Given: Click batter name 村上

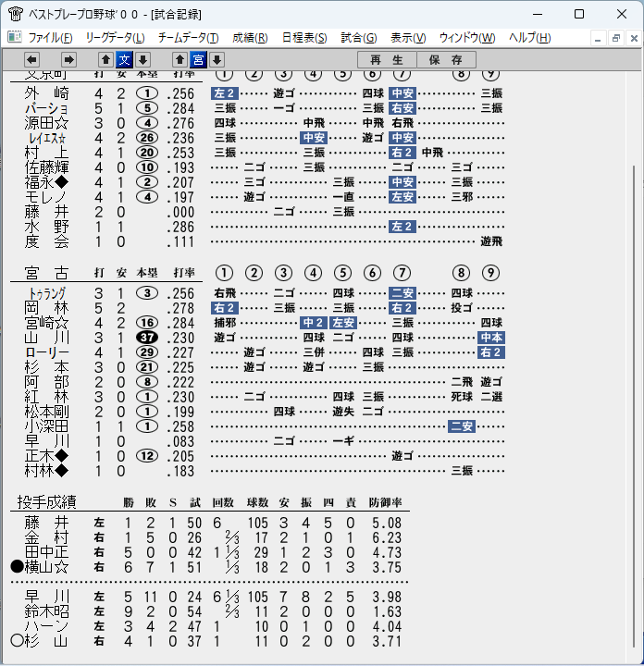Looking at the screenshot, I should pos(47,153).
